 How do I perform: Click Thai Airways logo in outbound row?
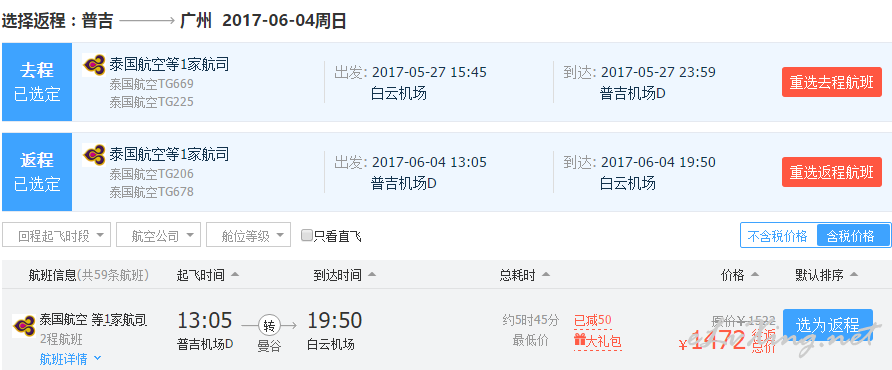94,65
